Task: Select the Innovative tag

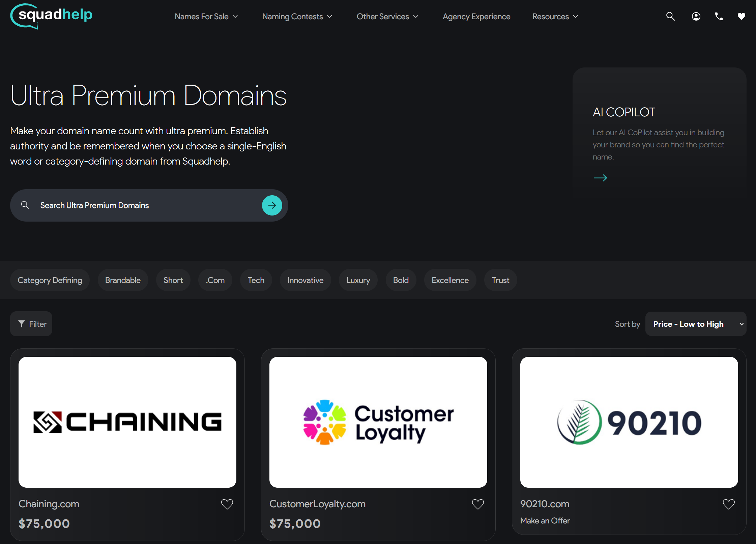Action: [x=305, y=280]
